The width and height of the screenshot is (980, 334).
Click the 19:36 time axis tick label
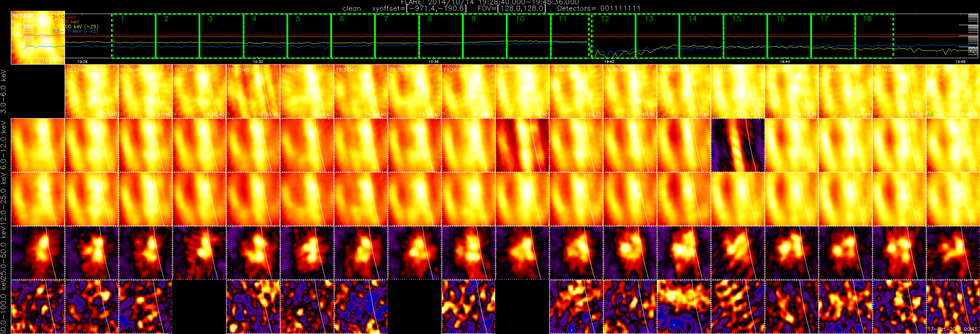(x=433, y=62)
